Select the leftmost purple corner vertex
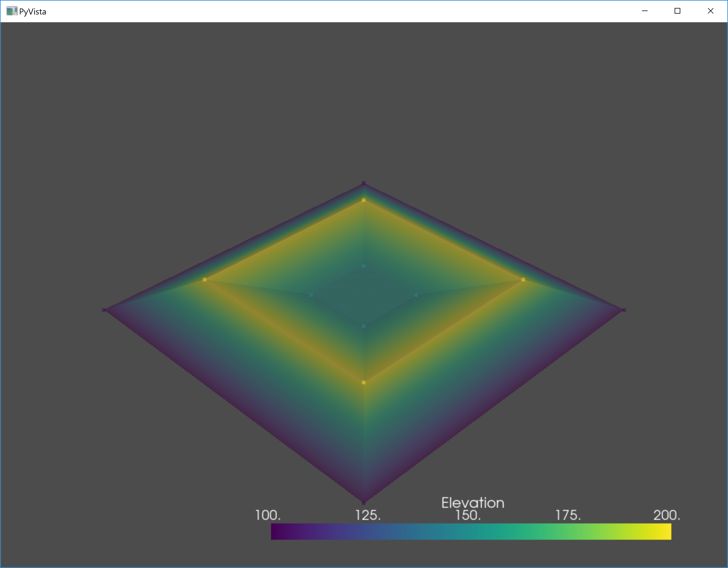This screenshot has height=568, width=728. point(104,310)
